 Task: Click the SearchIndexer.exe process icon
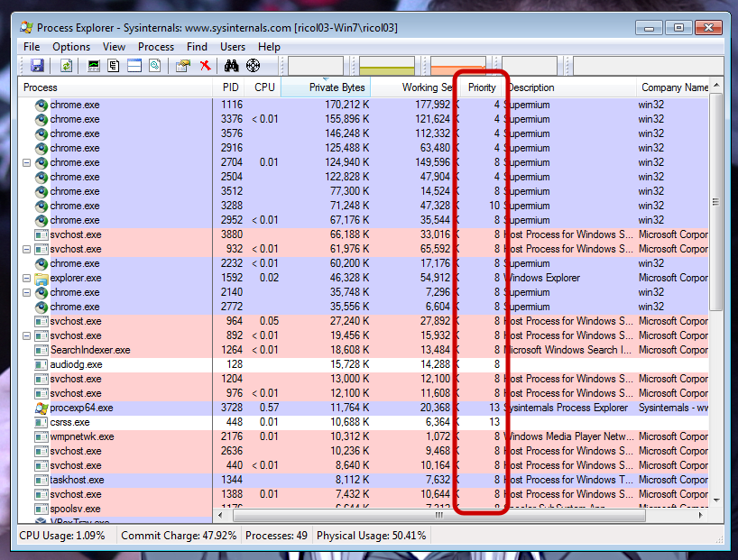(42, 351)
